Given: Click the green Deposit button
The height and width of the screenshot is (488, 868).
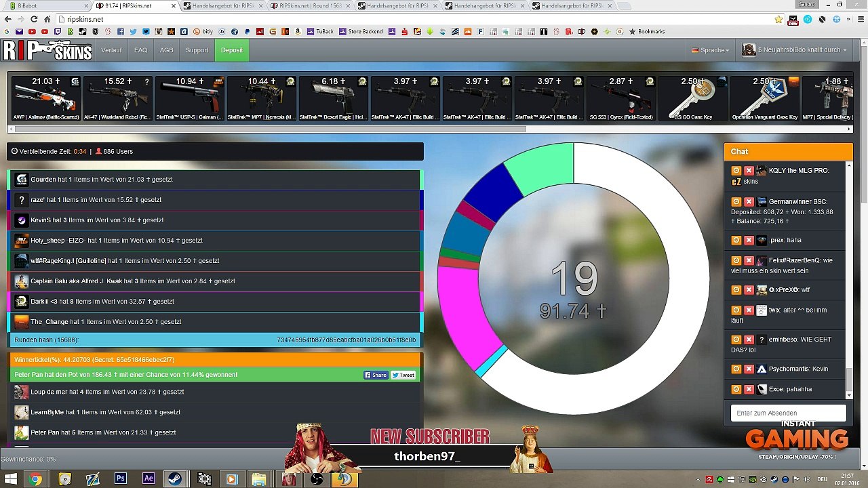Looking at the screenshot, I should [x=232, y=50].
